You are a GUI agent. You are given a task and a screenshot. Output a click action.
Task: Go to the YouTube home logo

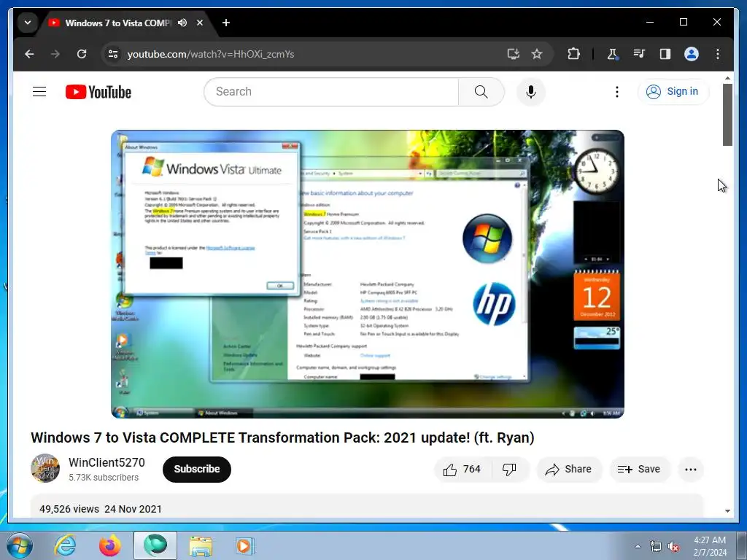(x=98, y=92)
